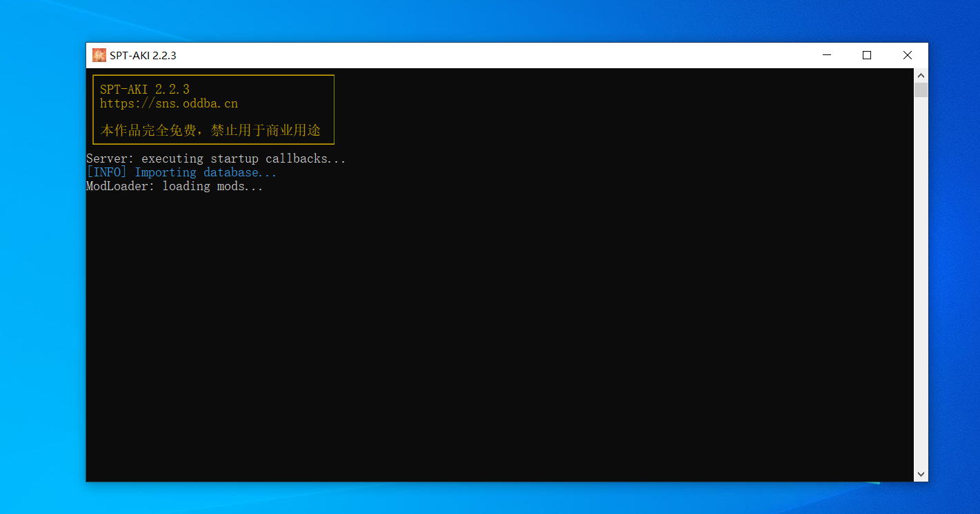Screen dimensions: 980x514
Task: Click the yellow bordered banner box
Action: click(x=212, y=109)
